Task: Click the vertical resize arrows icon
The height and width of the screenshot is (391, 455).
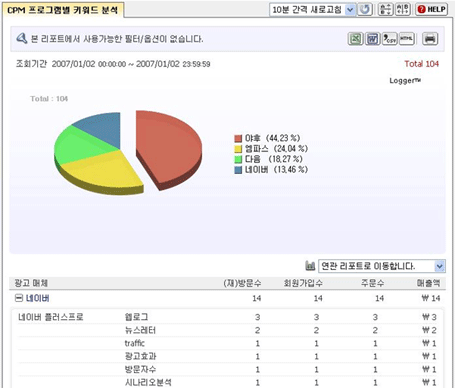Action: tap(386, 9)
